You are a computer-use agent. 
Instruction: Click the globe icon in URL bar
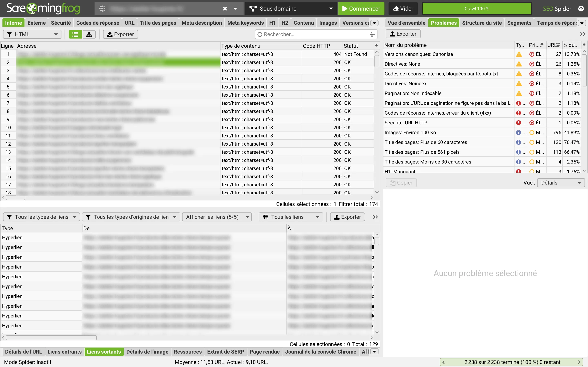102,9
